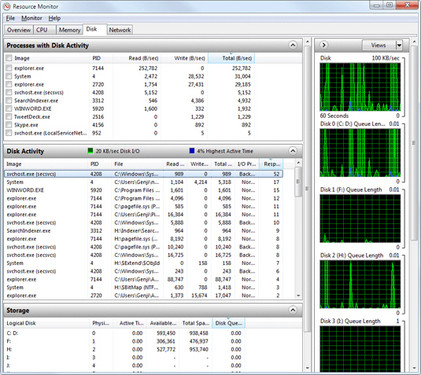Switch to the Network tab
This screenshot has width=421, height=375.
(x=120, y=30)
